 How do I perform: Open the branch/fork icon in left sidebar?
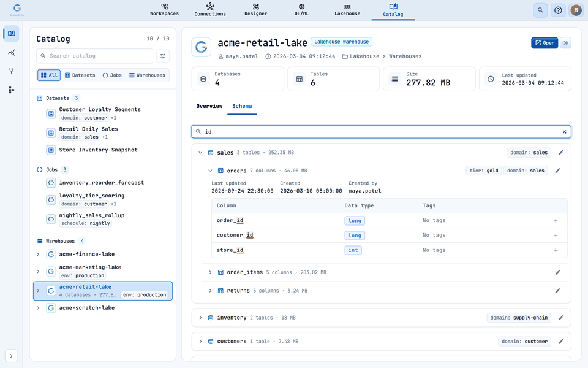[11, 71]
